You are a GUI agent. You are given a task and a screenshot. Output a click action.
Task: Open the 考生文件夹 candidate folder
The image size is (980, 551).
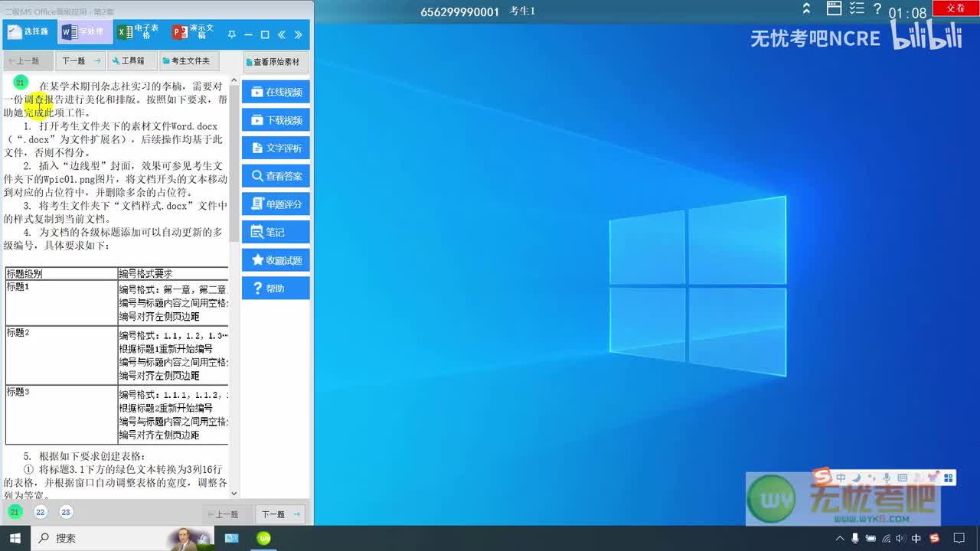click(189, 61)
